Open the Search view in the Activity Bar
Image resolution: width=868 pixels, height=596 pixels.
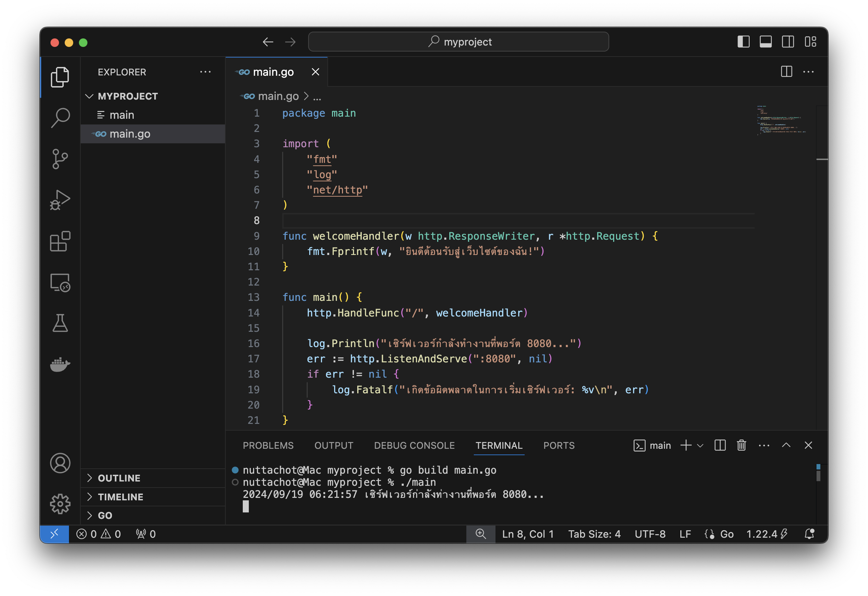(60, 118)
